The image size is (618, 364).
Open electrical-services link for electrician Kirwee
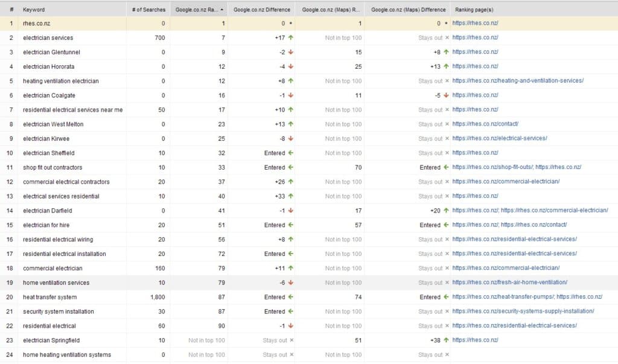pos(499,138)
